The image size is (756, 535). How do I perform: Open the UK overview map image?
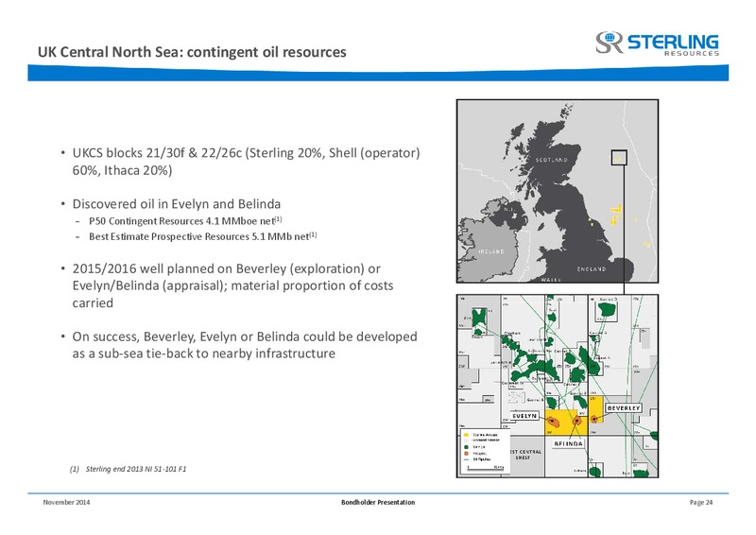558,191
